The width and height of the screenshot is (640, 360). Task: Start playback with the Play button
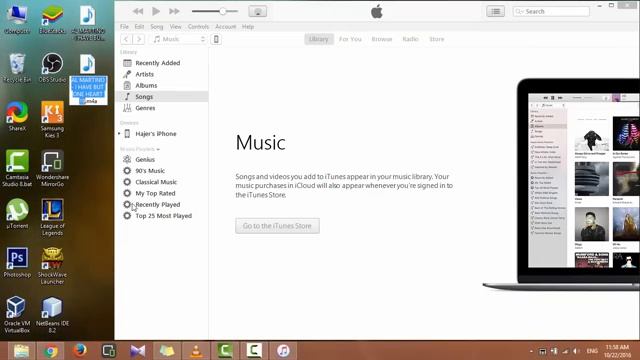[x=156, y=11]
